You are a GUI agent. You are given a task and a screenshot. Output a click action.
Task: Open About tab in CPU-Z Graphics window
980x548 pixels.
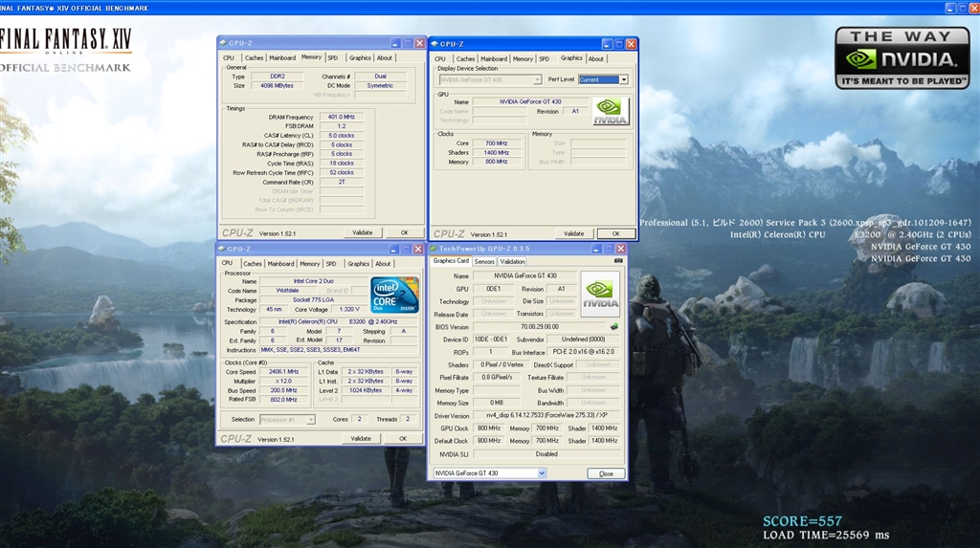coord(596,58)
